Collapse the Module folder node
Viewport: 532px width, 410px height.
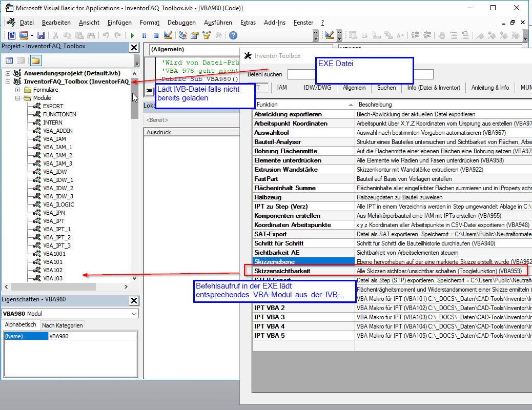tap(18, 98)
